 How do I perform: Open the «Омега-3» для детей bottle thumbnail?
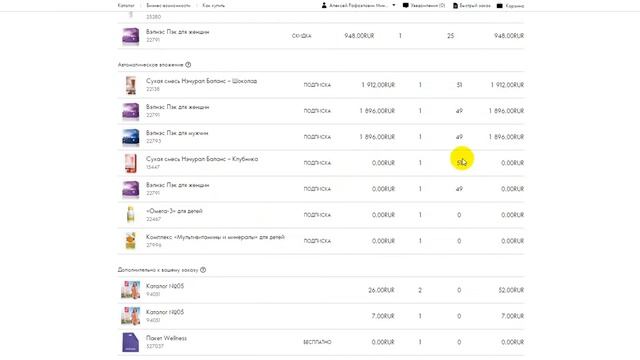131,215
